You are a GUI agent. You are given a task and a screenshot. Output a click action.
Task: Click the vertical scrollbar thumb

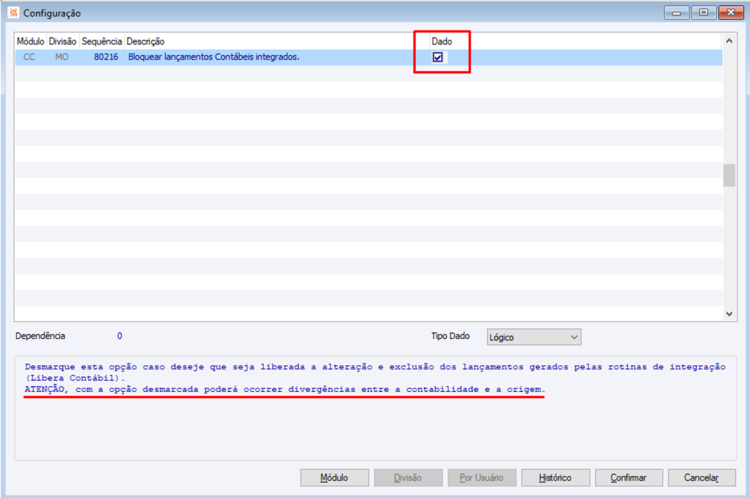pos(729,176)
